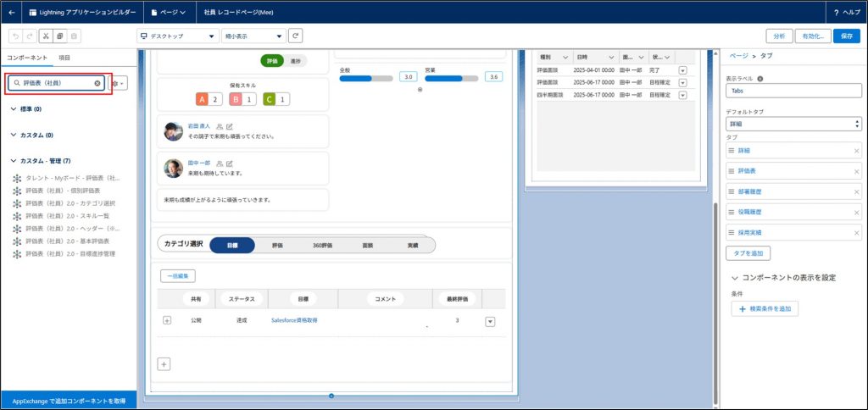Image resolution: width=868 pixels, height=410 pixels.
Task: Click the 全般 score progress bar
Action: [x=365, y=78]
